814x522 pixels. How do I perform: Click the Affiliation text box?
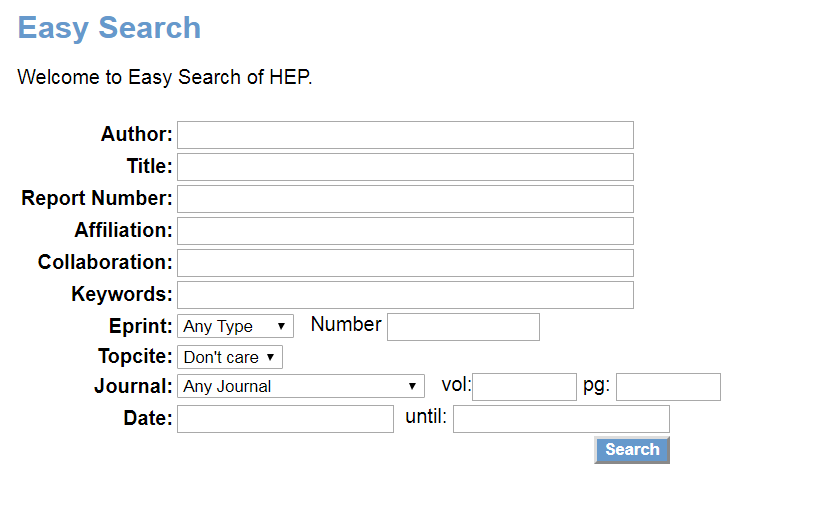click(405, 231)
